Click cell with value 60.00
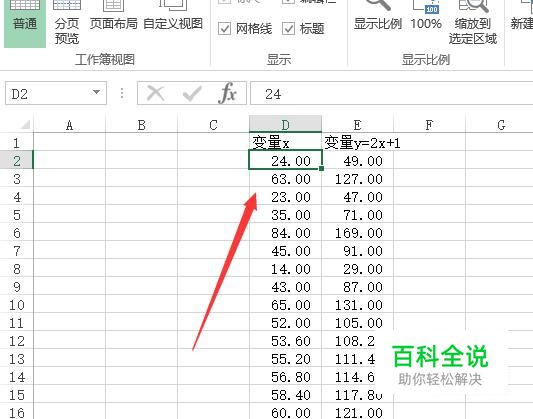 pos(286,412)
